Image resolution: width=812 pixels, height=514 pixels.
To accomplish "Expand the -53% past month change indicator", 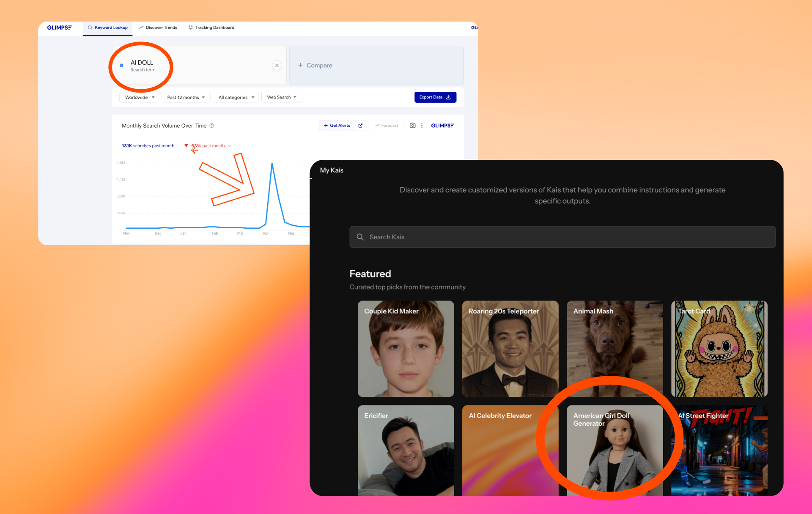I will 207,145.
